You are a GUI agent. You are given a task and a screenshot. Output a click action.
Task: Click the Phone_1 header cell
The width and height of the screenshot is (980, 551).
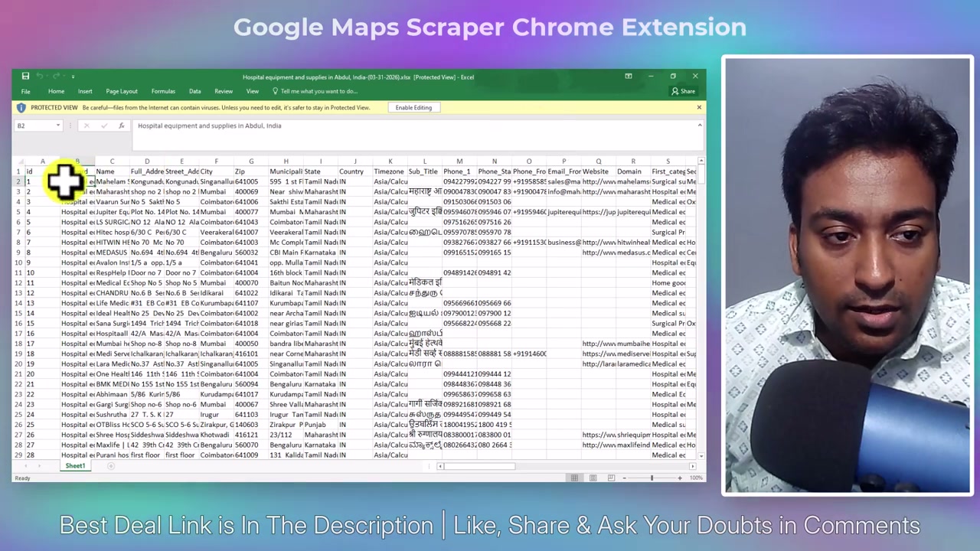[459, 171]
